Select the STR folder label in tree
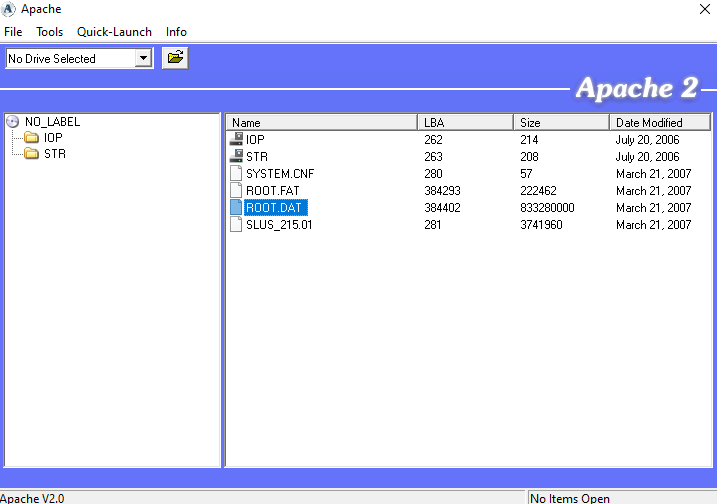This screenshot has height=504, width=717. [55, 154]
